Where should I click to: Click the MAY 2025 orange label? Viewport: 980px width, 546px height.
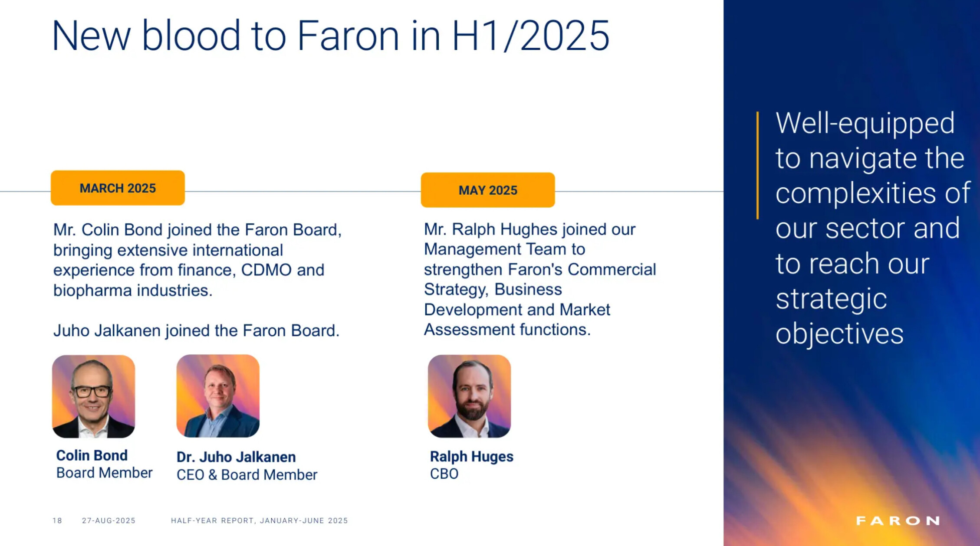[x=487, y=190]
